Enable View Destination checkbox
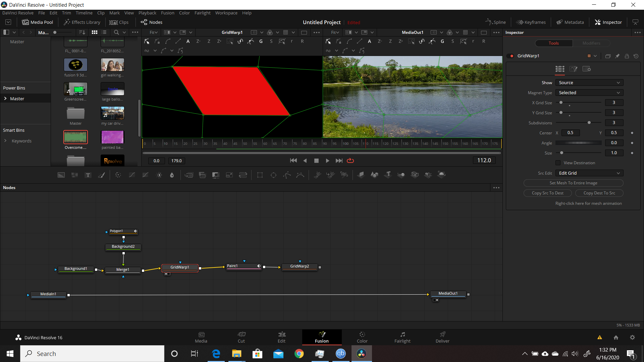The image size is (644, 362). [558, 163]
